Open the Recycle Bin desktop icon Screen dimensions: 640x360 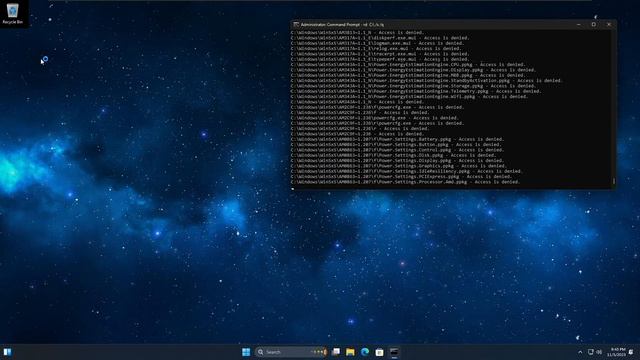(x=13, y=13)
